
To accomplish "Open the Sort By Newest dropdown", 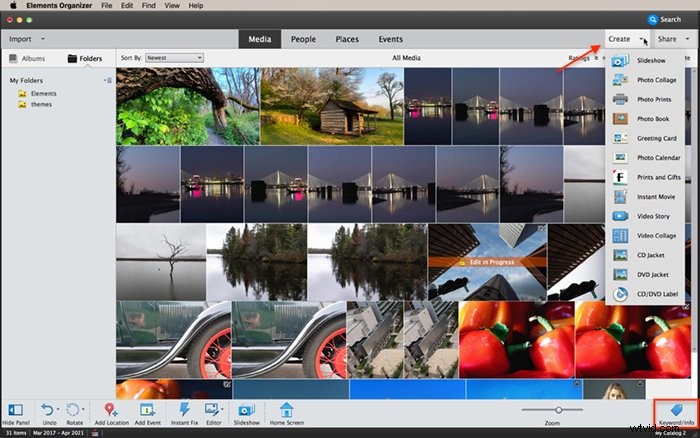I will pos(174,58).
